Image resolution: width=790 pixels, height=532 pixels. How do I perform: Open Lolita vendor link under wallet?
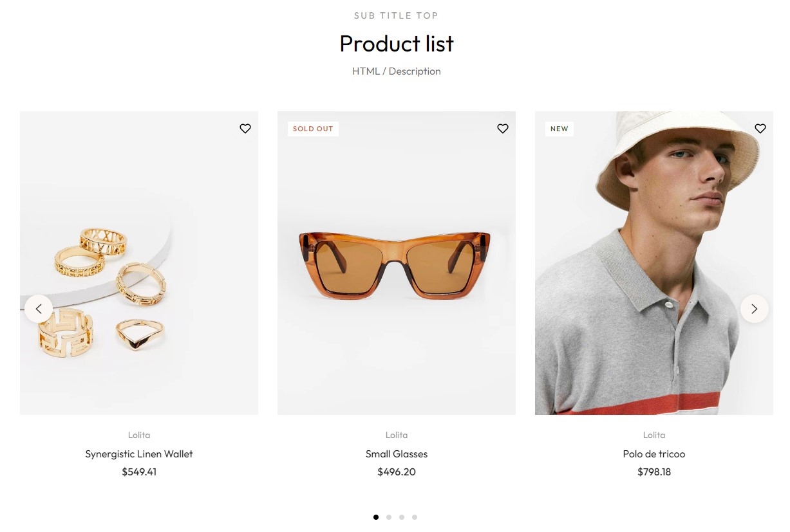click(x=139, y=436)
